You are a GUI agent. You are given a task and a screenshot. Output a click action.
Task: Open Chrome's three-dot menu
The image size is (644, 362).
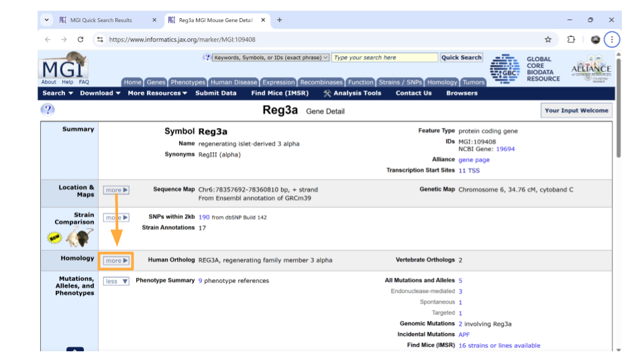(x=612, y=40)
